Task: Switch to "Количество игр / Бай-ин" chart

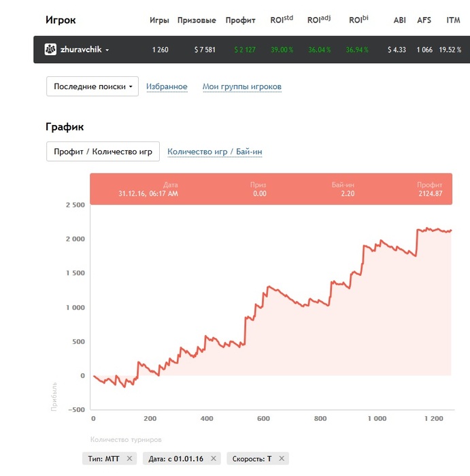Action: tap(215, 152)
